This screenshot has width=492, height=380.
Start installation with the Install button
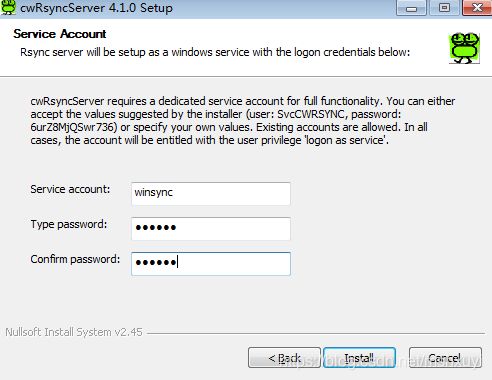[x=359, y=358]
